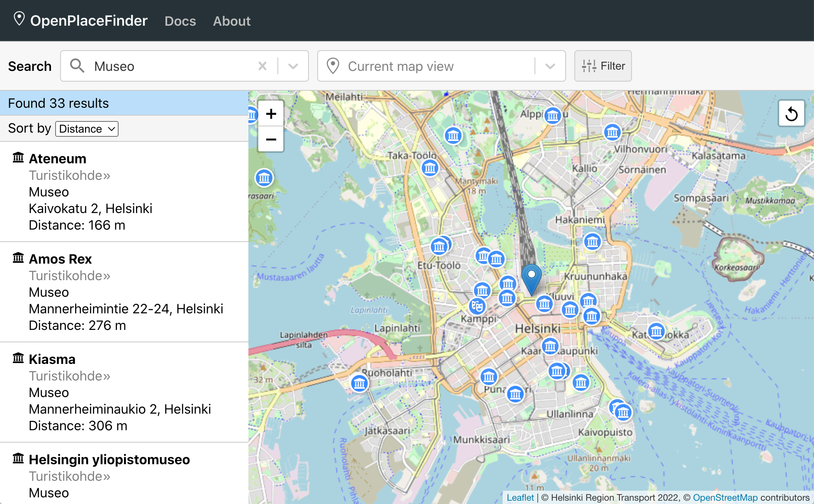Click the museum marker near Alppila label
The height and width of the screenshot is (504, 814).
[x=553, y=116]
